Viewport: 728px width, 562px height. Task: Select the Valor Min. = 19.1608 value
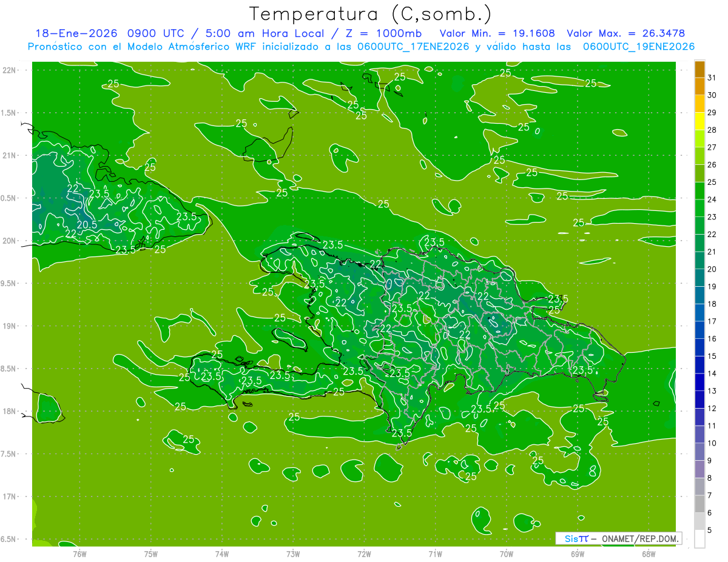point(499,34)
